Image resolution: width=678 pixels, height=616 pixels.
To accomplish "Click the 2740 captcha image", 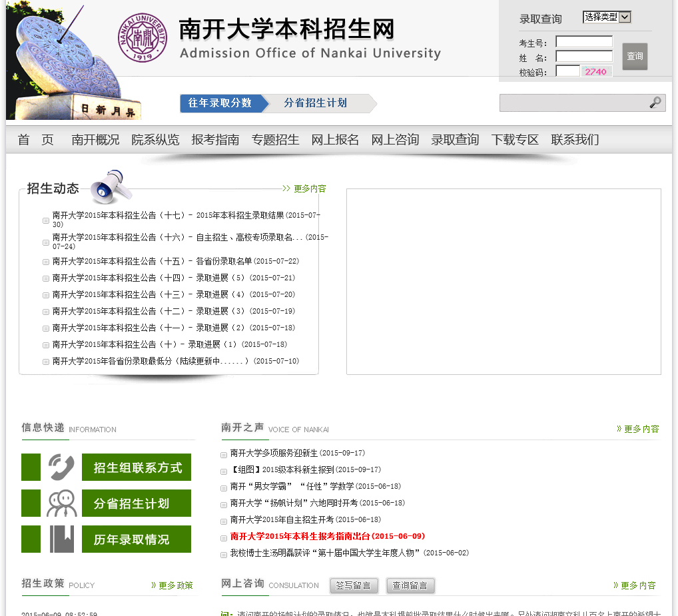I will click(x=596, y=72).
